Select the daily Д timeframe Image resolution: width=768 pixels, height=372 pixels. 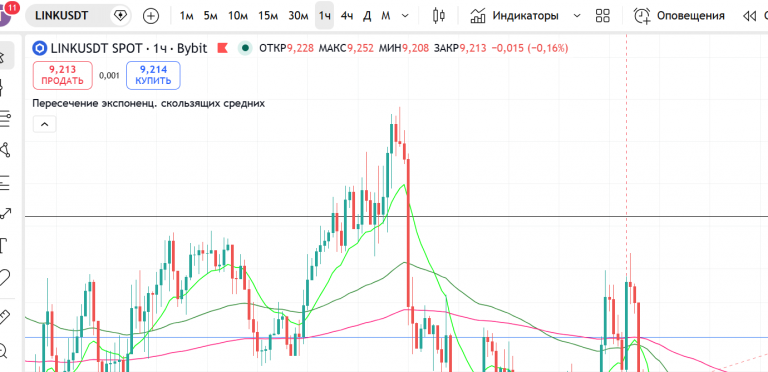pyautogui.click(x=367, y=16)
